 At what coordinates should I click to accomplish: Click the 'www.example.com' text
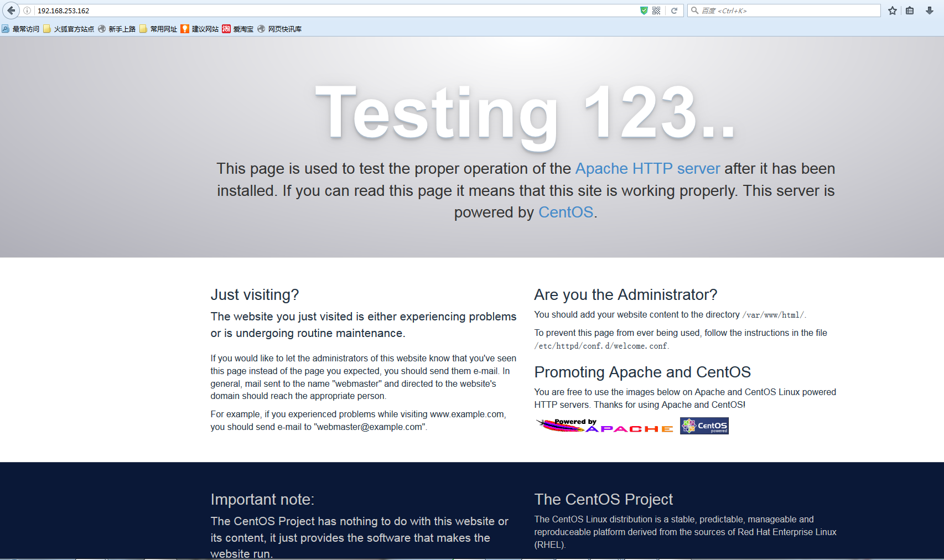[467, 414]
